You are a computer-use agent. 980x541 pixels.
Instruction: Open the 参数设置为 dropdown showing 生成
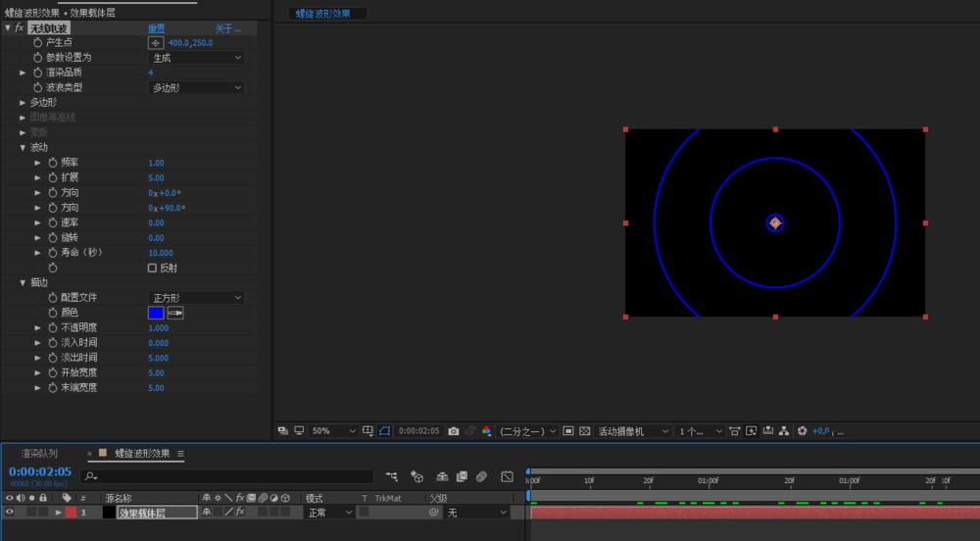pyautogui.click(x=196, y=58)
